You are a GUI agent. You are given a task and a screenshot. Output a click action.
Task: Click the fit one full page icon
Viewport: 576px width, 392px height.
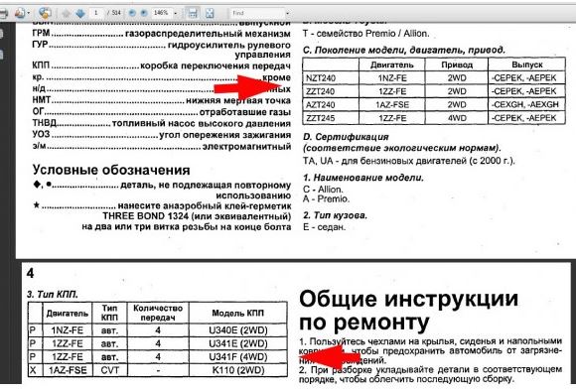point(210,14)
